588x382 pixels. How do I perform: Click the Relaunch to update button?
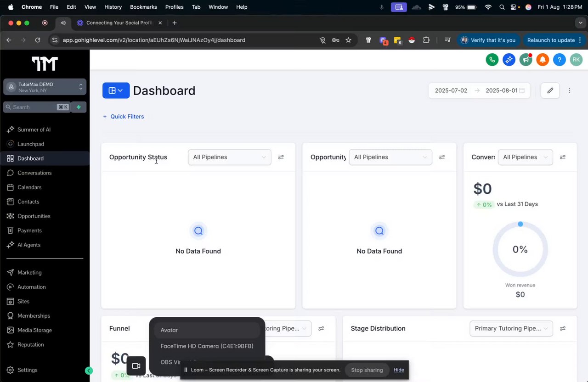click(x=554, y=40)
